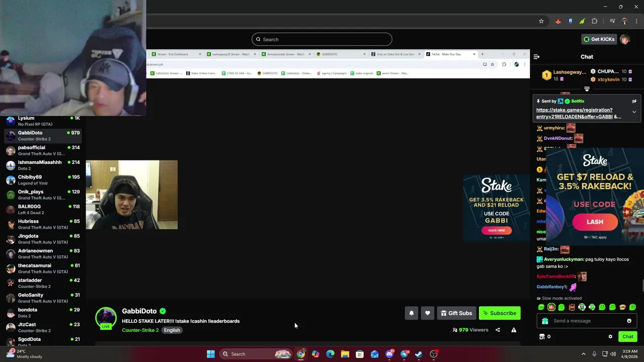Click the Get KICKs button
Viewport: 644px width, 362px height.
pos(599,39)
